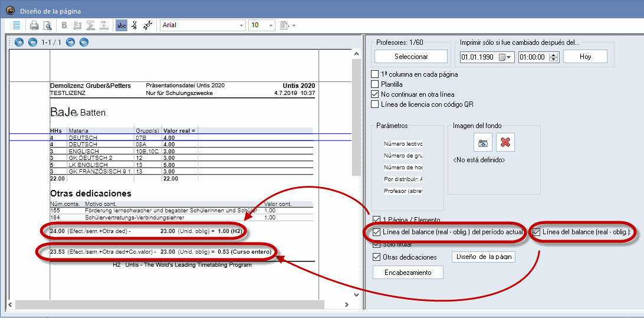Select diagonal abc text orientation
The image size is (644, 318).
[x=147, y=25]
